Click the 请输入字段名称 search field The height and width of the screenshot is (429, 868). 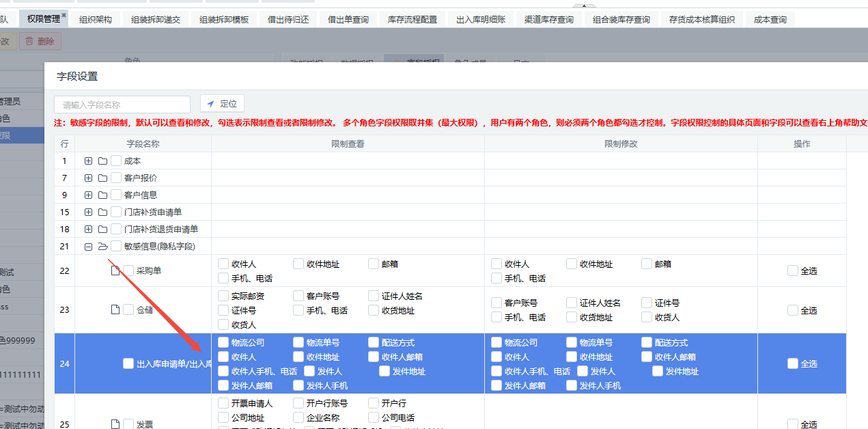(x=122, y=105)
